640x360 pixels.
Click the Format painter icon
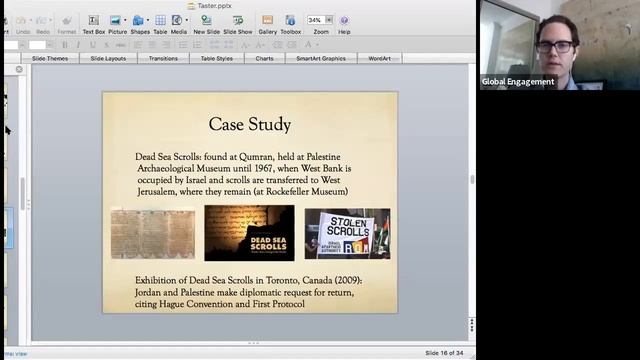[66, 20]
